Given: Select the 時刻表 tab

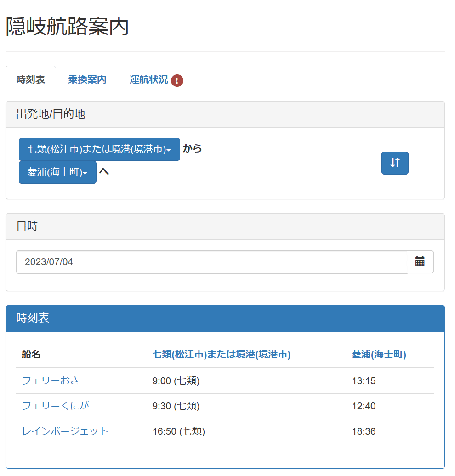Looking at the screenshot, I should 31,79.
